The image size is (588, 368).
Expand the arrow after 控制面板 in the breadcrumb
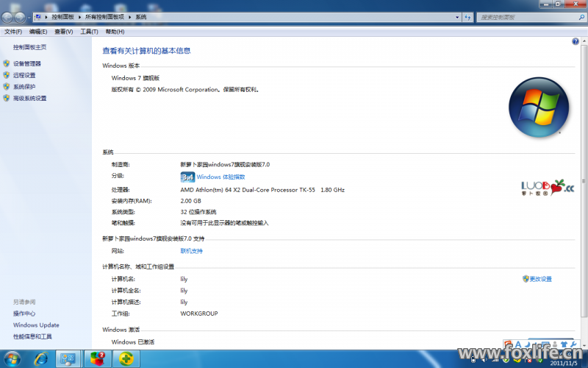click(79, 17)
